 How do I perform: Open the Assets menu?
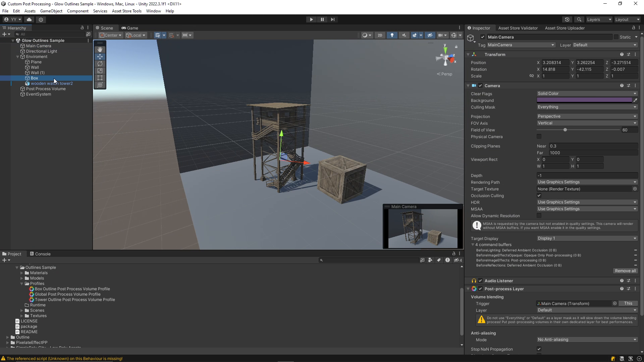pos(30,11)
